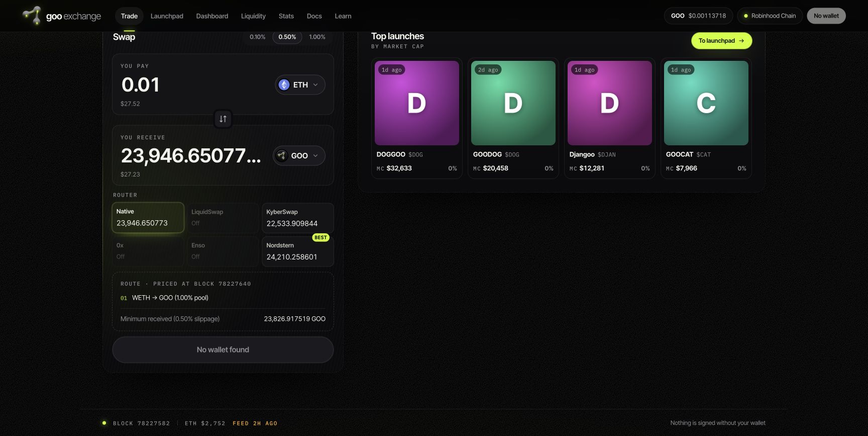Choose the Native router
The image size is (868, 436).
click(148, 218)
